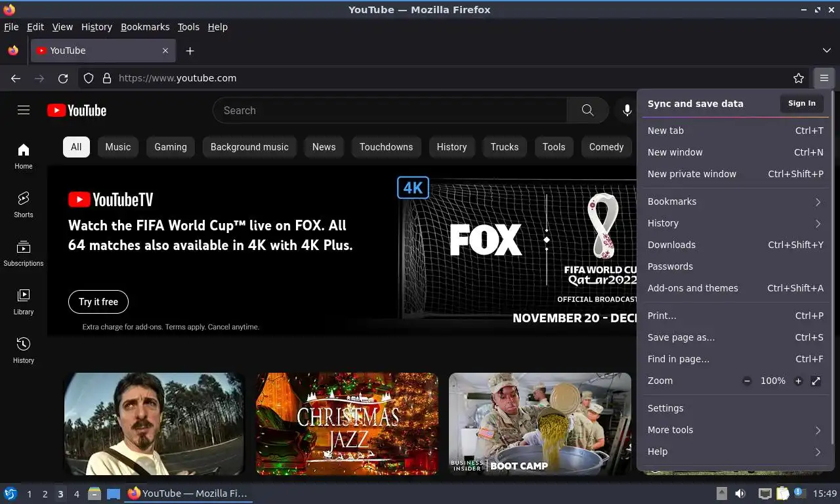This screenshot has width=840, height=504.
Task: Open Shorts in the sidebar
Action: point(24,205)
